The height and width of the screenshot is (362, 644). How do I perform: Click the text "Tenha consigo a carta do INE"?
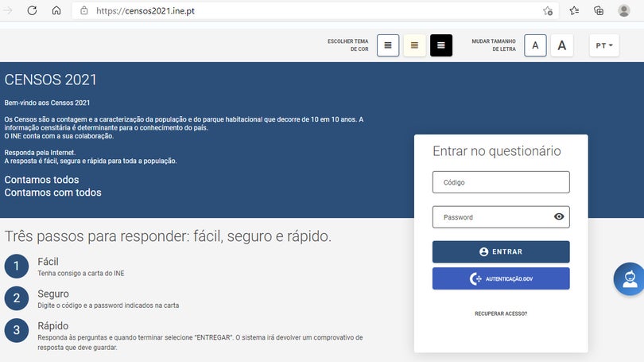(81, 273)
